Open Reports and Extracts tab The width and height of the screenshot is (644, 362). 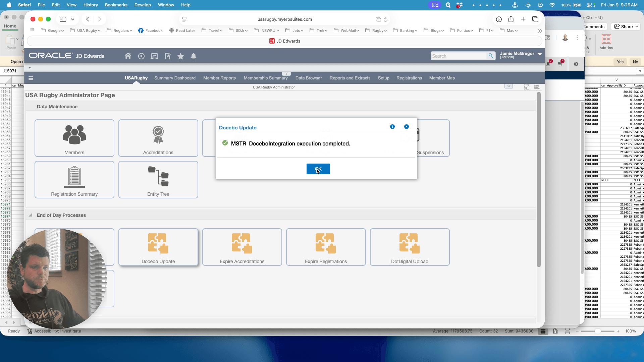point(350,78)
